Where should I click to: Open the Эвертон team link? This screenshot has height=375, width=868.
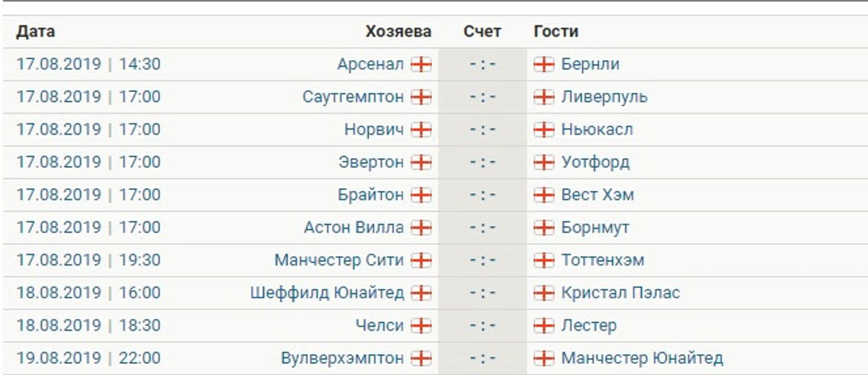(x=371, y=162)
